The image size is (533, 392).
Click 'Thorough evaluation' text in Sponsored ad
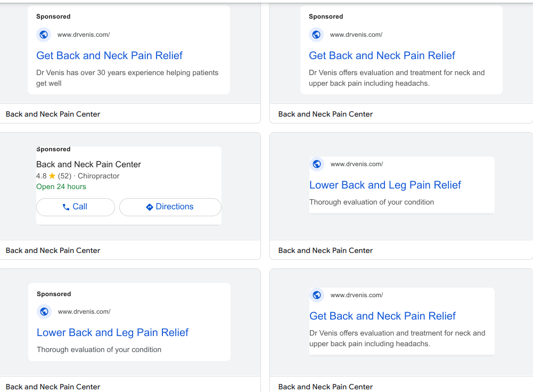coord(99,350)
